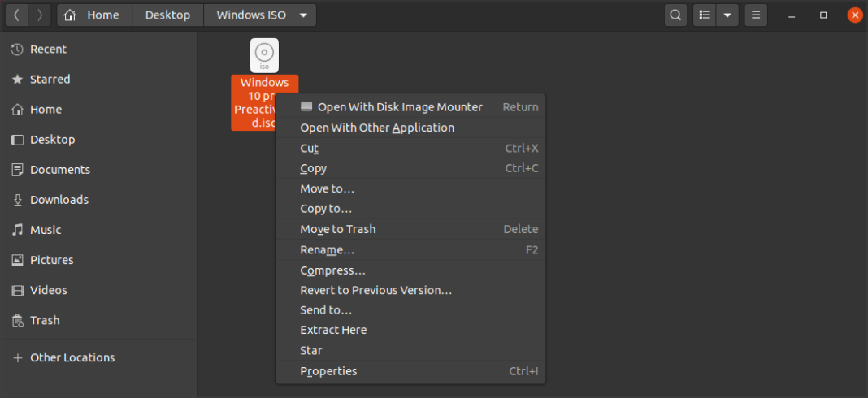
Task: Choose Open With Disk Image Mounter
Action: coord(399,107)
